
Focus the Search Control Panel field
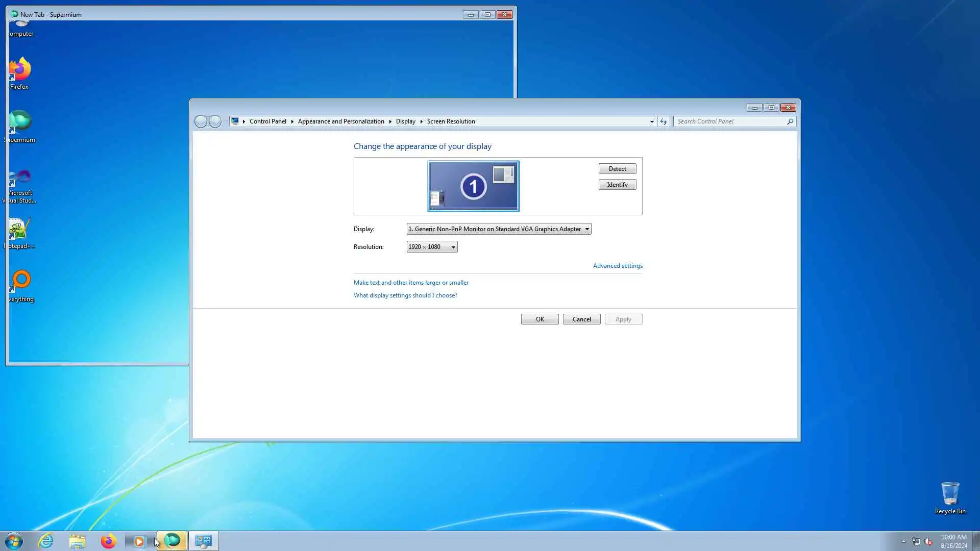coord(730,121)
